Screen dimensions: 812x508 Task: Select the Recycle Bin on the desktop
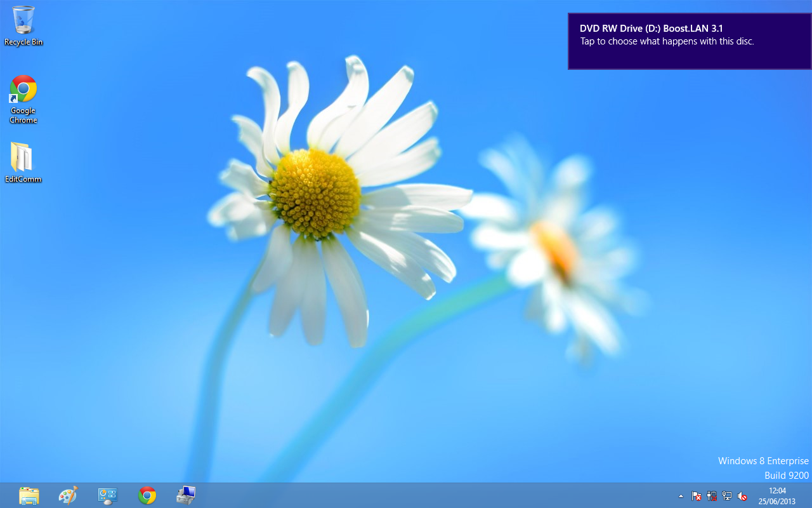coord(23,25)
